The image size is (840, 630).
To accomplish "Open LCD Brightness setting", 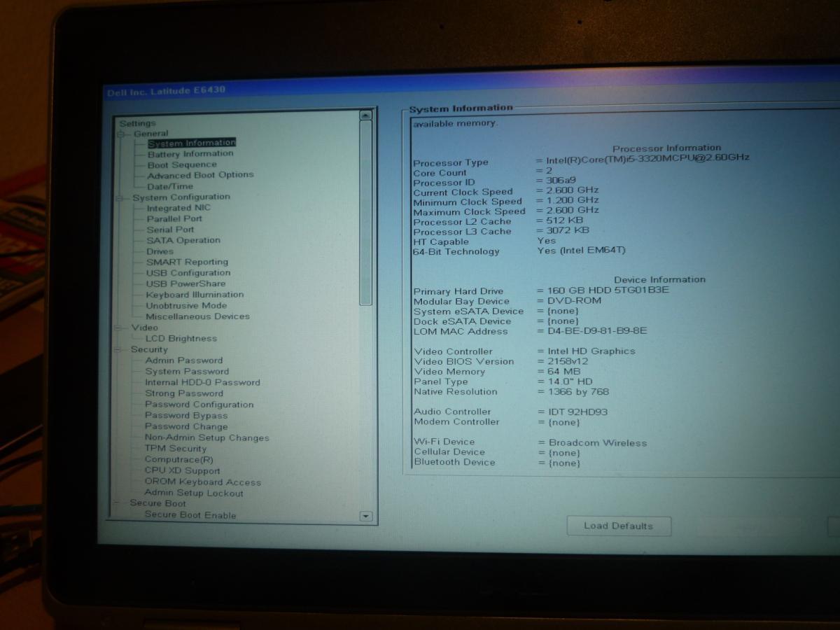I will [x=181, y=339].
